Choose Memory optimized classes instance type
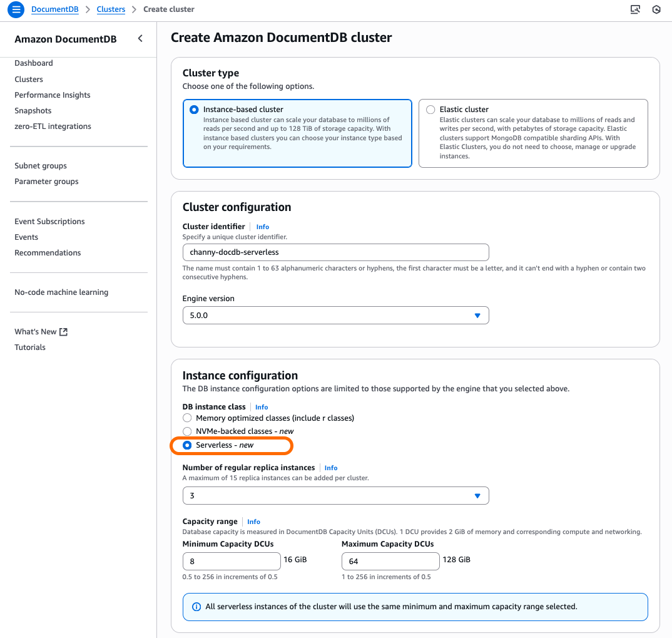672x638 pixels. (x=187, y=418)
